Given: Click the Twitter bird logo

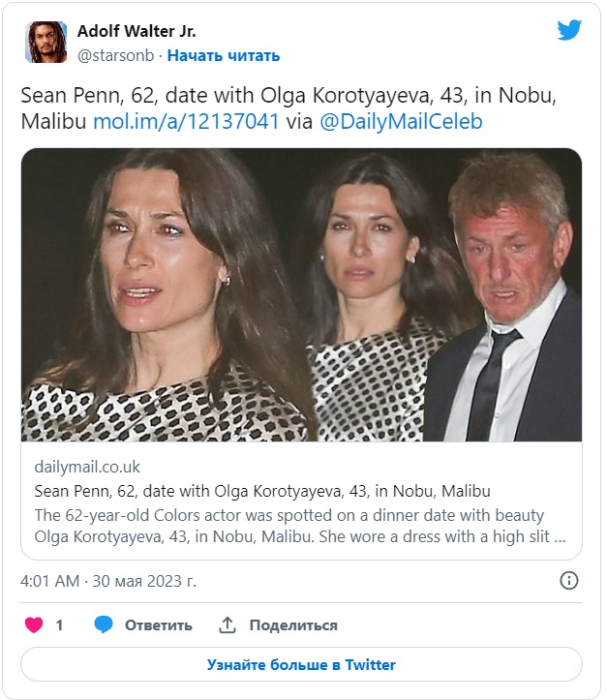Looking at the screenshot, I should tap(569, 30).
